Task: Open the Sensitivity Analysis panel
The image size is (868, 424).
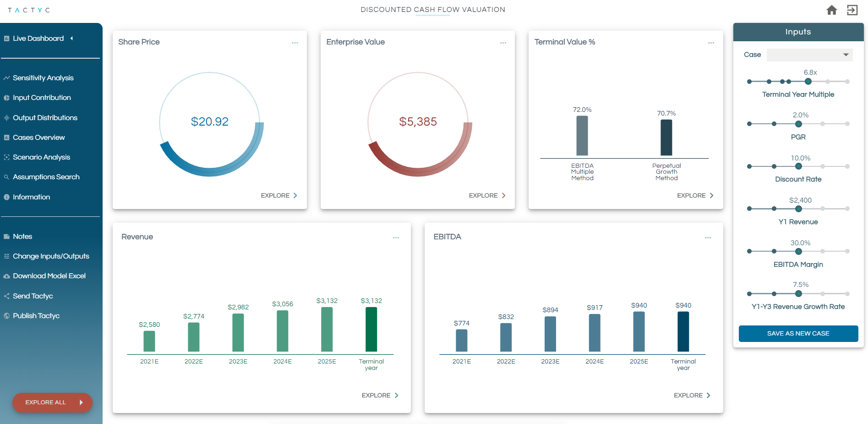Action: pos(43,77)
